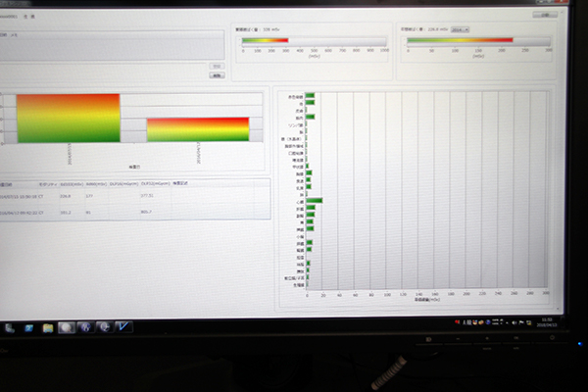Click the shorter gradient bar in exam chart
The width and height of the screenshot is (588, 392).
coord(198,129)
